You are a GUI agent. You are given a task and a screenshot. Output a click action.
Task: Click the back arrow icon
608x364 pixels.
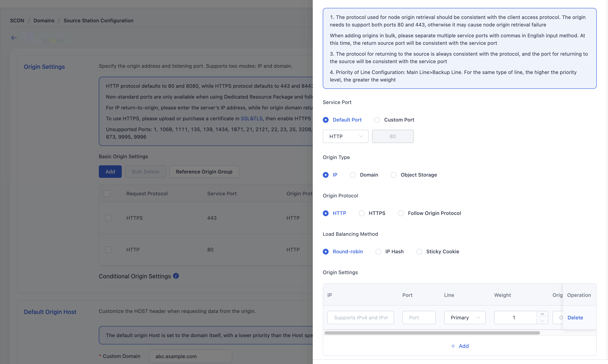coord(14,38)
